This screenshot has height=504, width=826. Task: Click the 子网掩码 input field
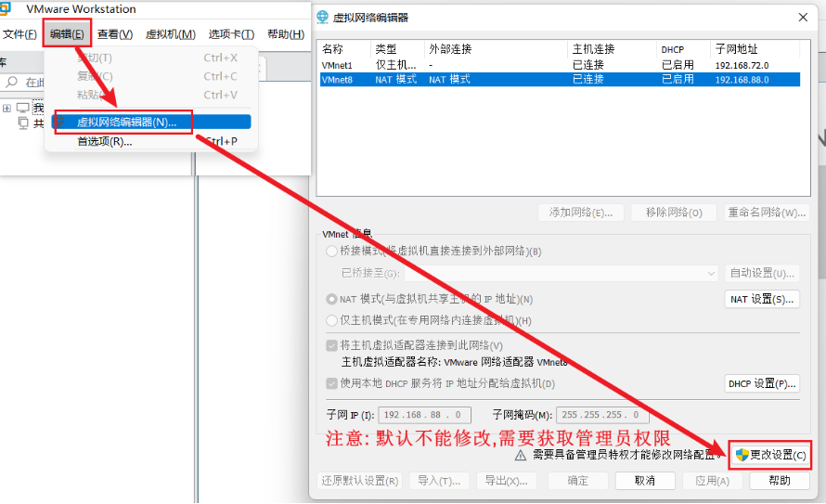[602, 415]
